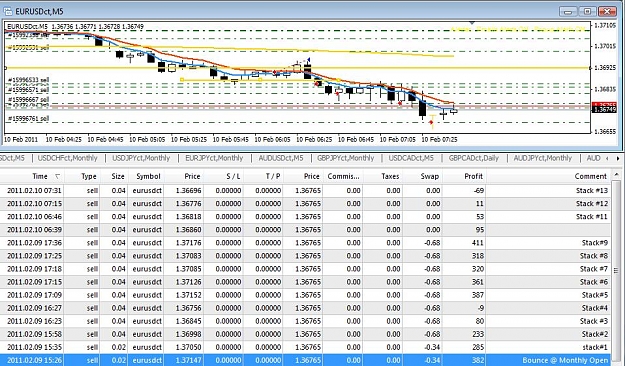The width and height of the screenshot is (625, 366).
Task: Select the USDCADct,M5 chart tab
Action: click(x=411, y=158)
